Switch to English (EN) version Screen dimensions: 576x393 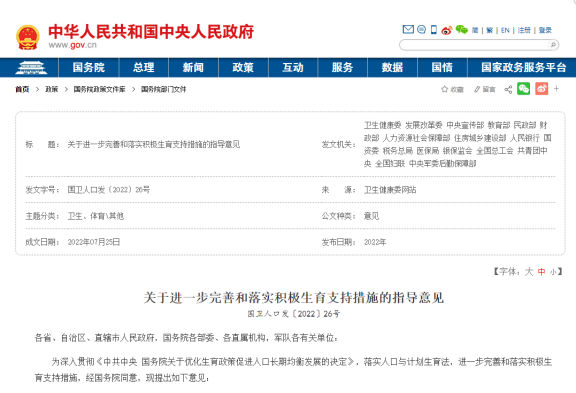[505, 30]
